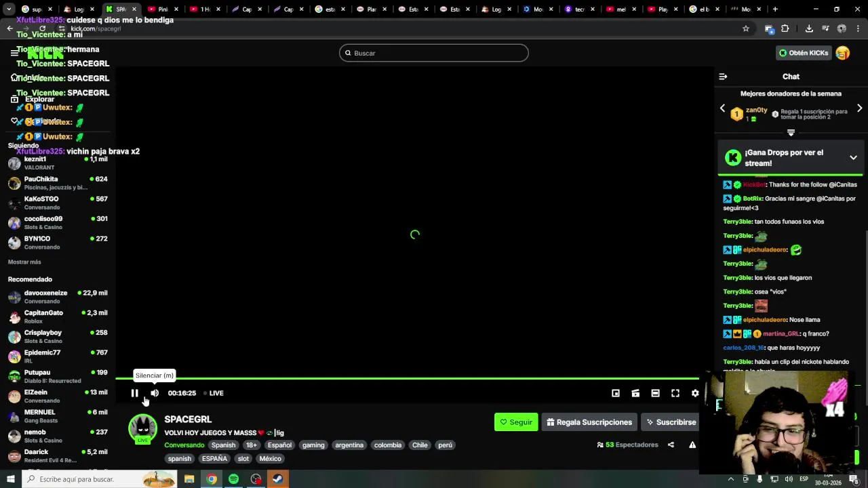Open Crisplayboy recommended channel

point(58,336)
